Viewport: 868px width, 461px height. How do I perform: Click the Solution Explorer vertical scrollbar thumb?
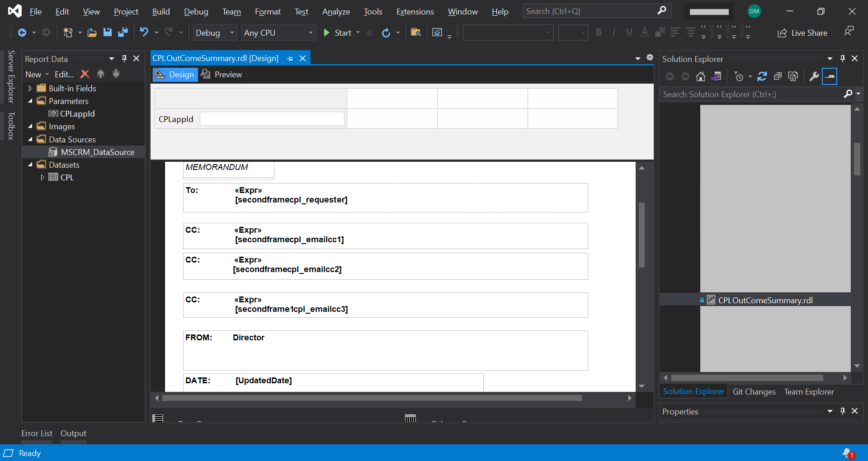click(857, 159)
